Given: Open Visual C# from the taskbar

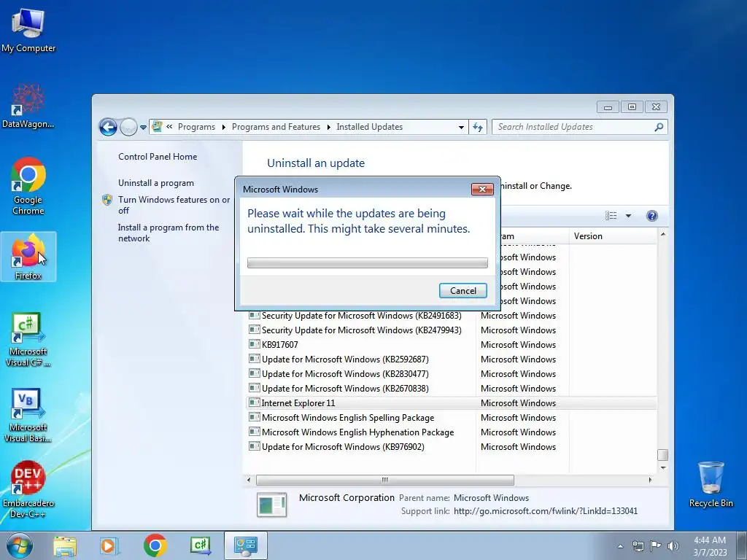Looking at the screenshot, I should coord(200,545).
